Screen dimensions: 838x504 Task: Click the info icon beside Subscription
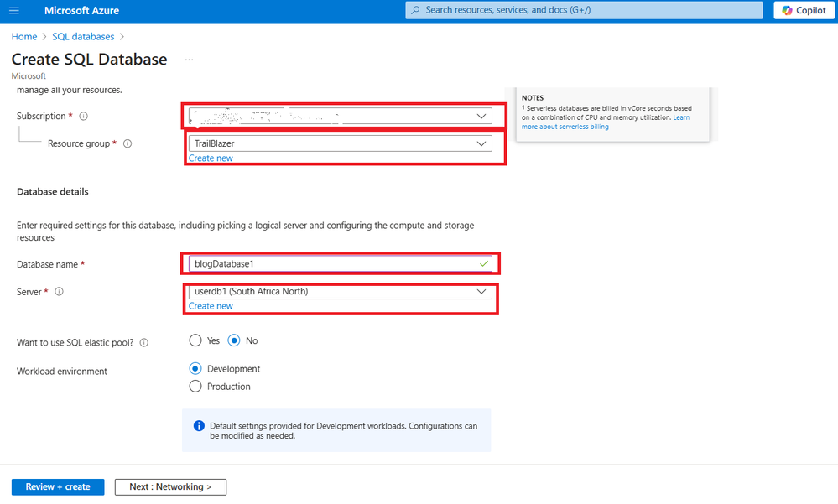pyautogui.click(x=83, y=116)
